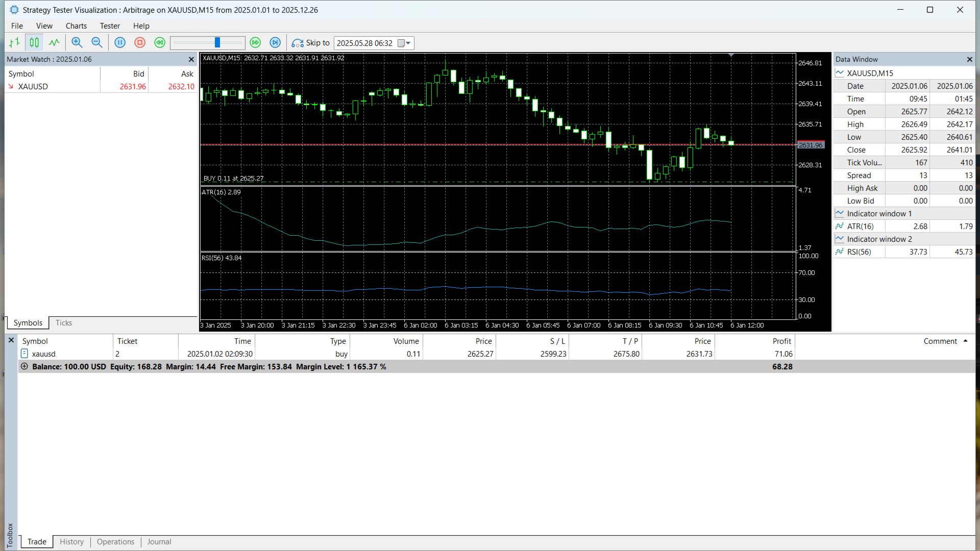This screenshot has height=551, width=980.
Task: Switch chart to bar chart mode
Action: pos(14,43)
